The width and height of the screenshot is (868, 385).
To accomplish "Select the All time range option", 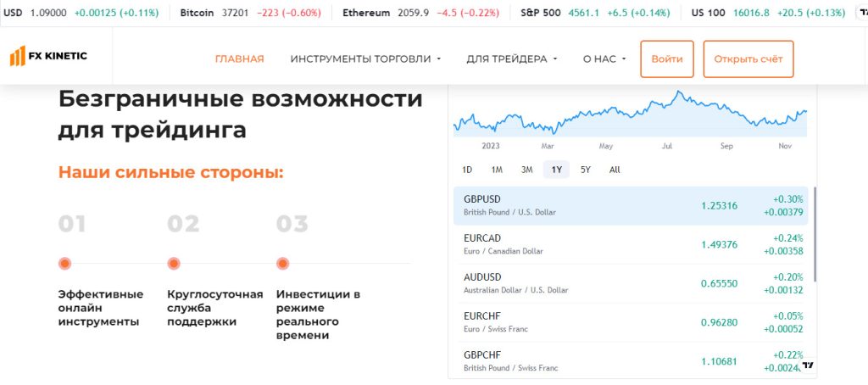I will click(615, 170).
